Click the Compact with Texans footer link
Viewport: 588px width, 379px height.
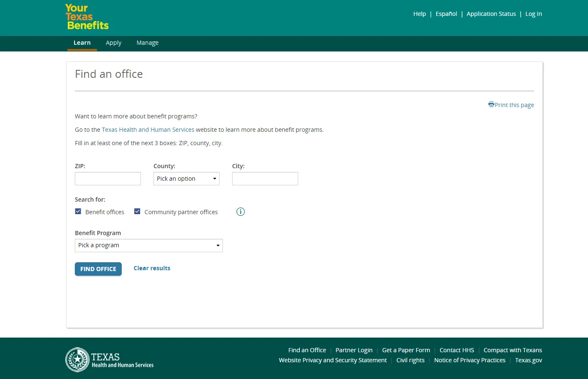tap(513, 350)
